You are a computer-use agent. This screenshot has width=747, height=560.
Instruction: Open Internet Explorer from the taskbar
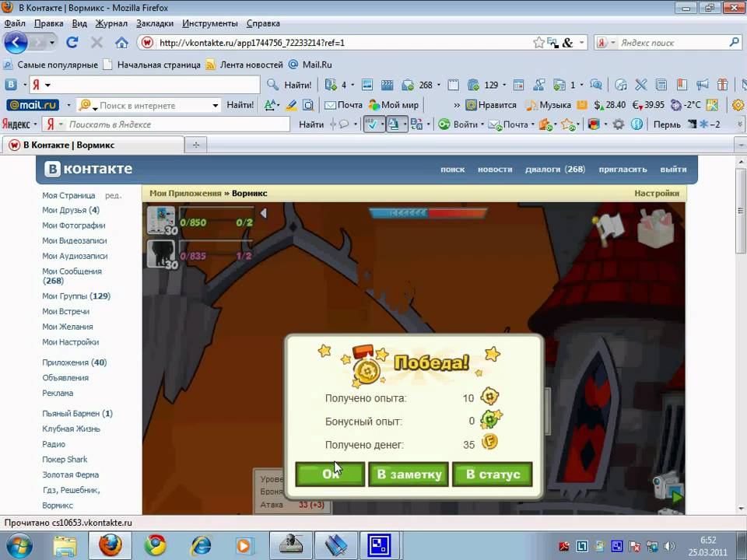pos(201,545)
